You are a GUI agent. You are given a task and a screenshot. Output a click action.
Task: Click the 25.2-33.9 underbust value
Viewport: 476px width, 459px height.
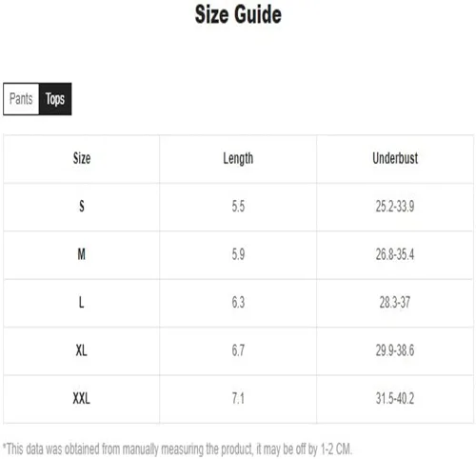pos(395,207)
